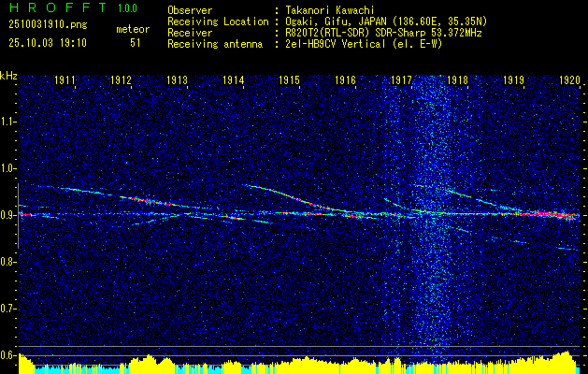588x374 pixels.
Task: Select the 0.8 frequency axis label
Action: click(7, 262)
